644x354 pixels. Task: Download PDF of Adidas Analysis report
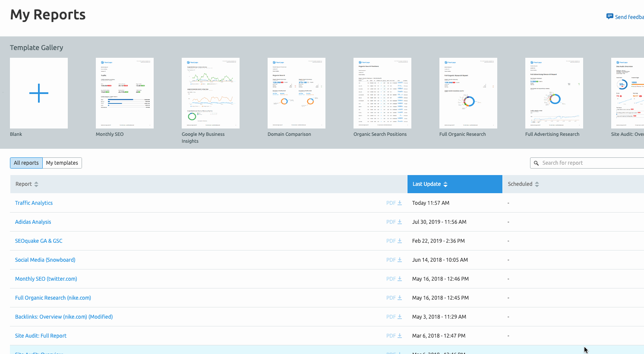[394, 222]
